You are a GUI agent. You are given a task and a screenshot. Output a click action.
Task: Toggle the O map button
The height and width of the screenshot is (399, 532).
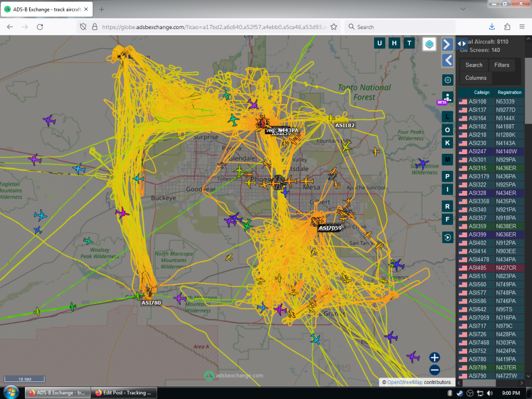tap(447, 130)
